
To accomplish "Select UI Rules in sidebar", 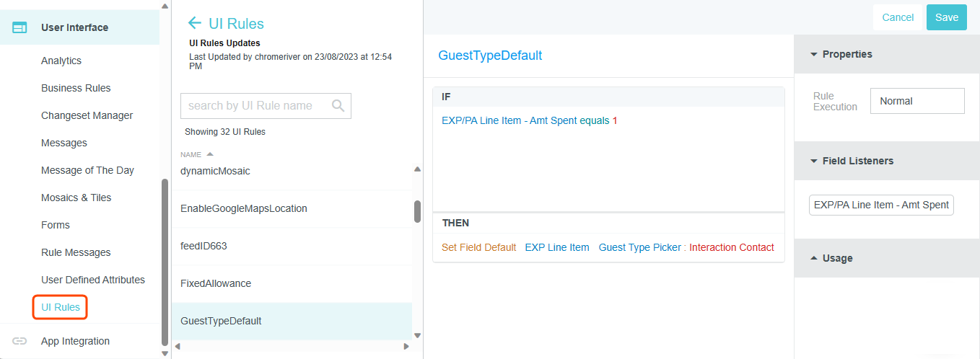I will (61, 307).
